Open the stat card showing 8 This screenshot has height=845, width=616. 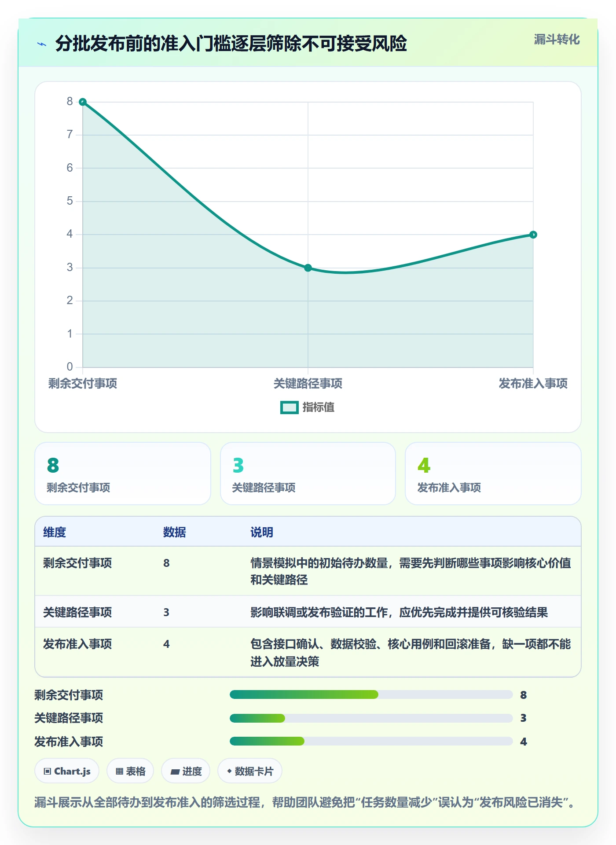click(123, 474)
